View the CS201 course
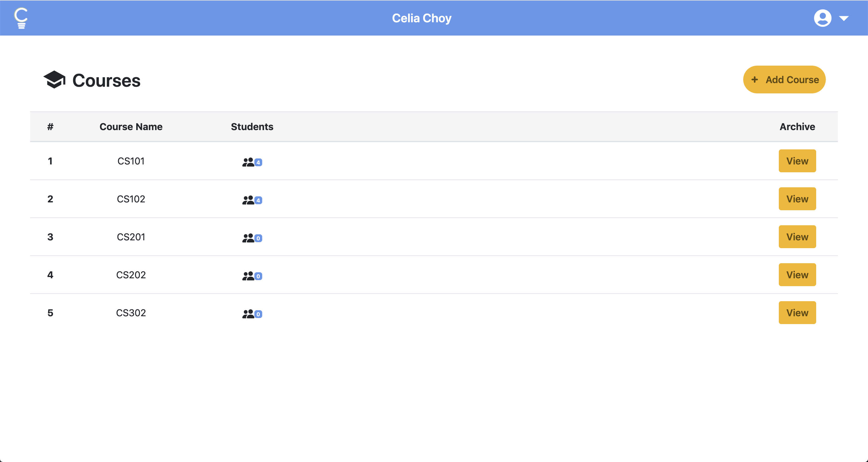Viewport: 868px width, 462px height. 797,237
